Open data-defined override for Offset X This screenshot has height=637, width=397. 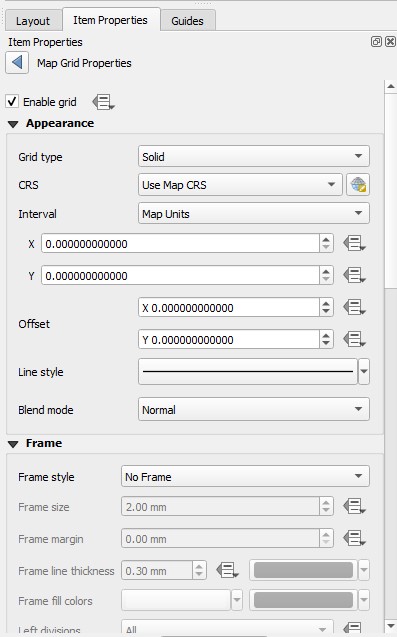click(354, 308)
